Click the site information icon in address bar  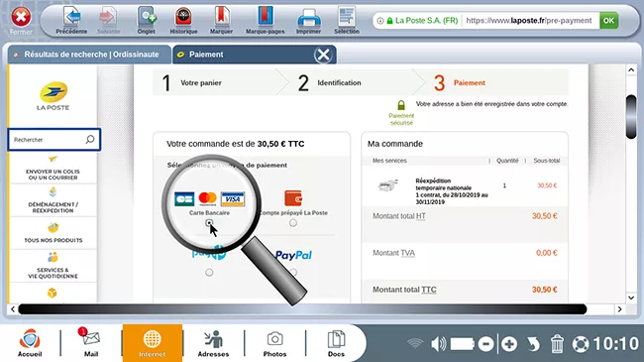(380, 21)
